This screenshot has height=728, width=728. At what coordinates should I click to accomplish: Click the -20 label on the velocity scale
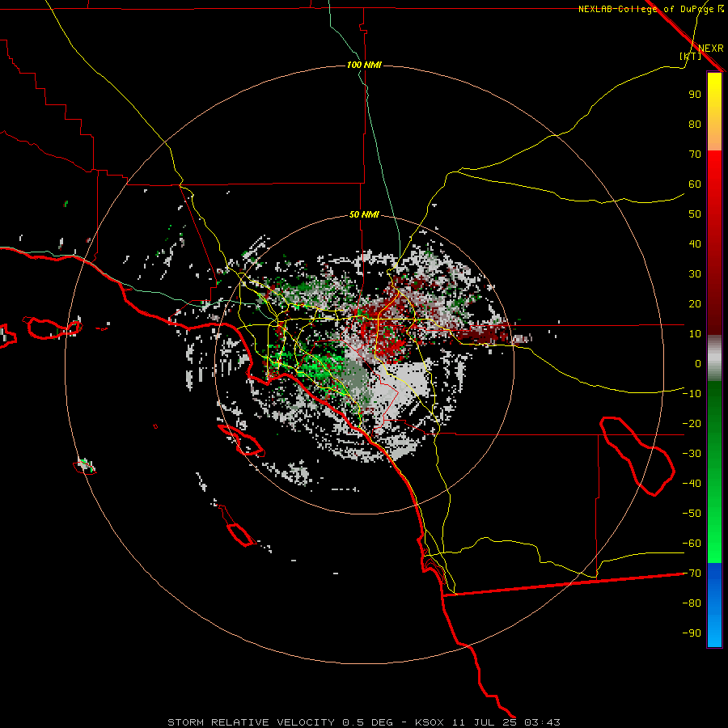[692, 424]
